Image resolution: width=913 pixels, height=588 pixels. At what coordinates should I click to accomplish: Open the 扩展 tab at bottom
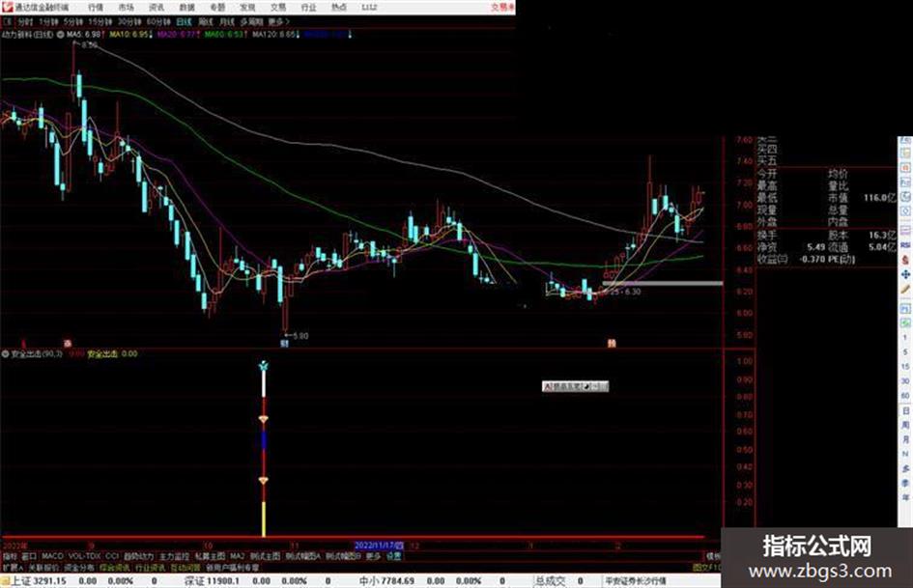(13, 567)
